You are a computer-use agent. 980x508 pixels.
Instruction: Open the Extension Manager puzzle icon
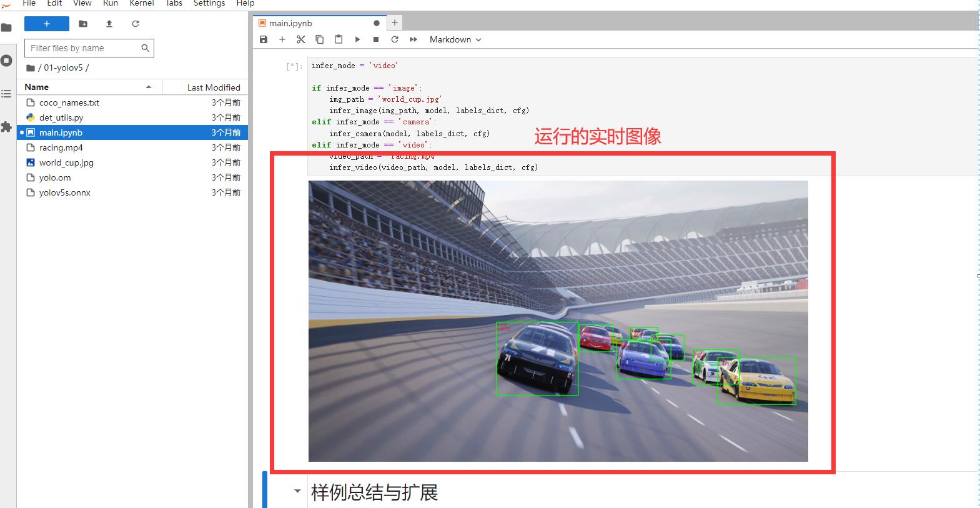(x=7, y=127)
